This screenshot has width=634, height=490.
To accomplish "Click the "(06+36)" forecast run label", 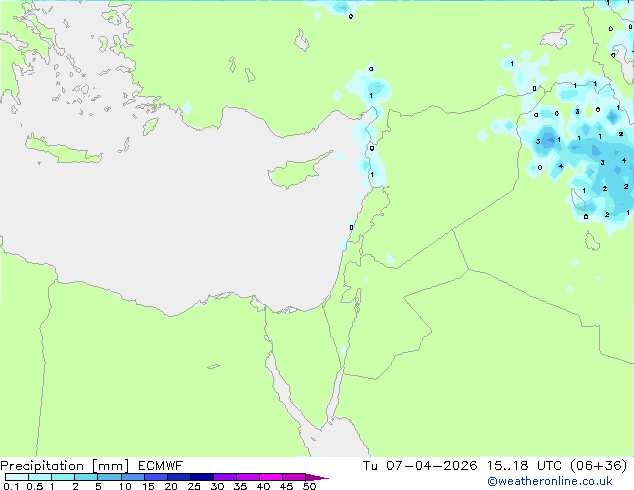I will 599,466.
